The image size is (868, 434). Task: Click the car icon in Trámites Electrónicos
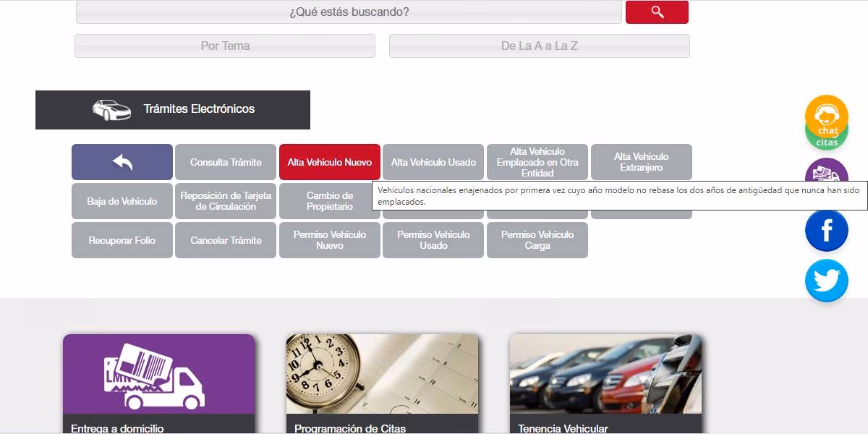tap(111, 110)
